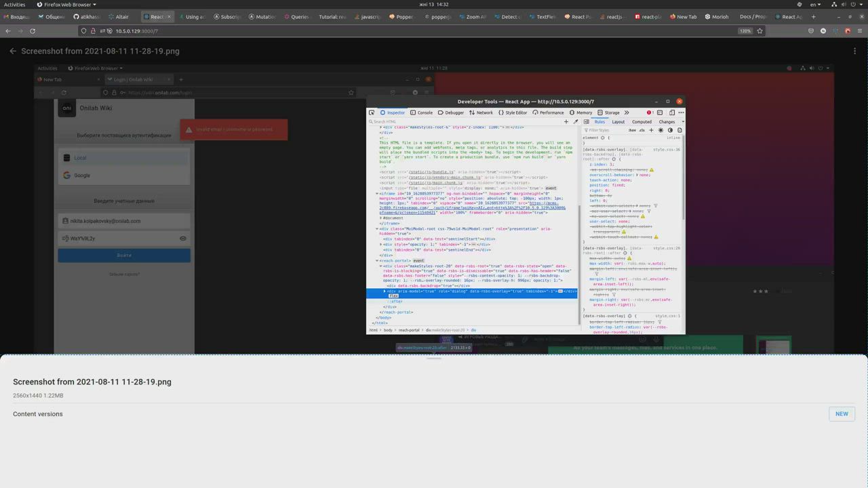Open Firefox's hamburger application menu

[860, 30]
